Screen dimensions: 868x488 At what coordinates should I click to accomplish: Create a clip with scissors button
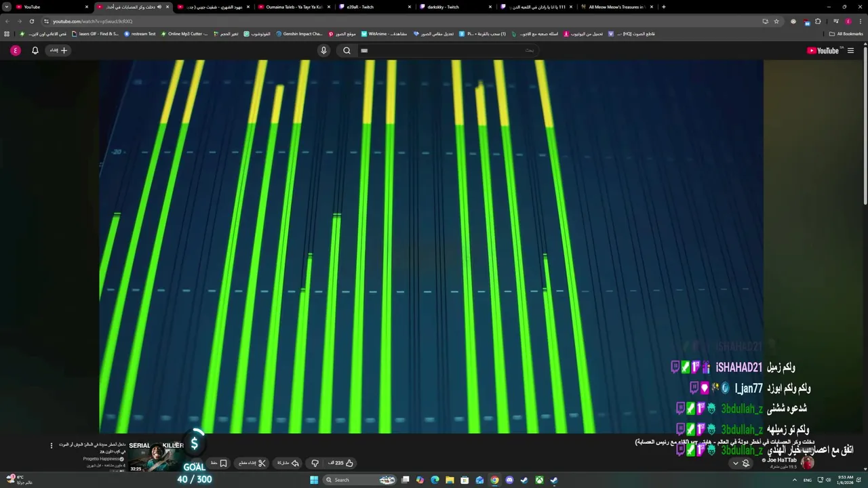point(252,463)
